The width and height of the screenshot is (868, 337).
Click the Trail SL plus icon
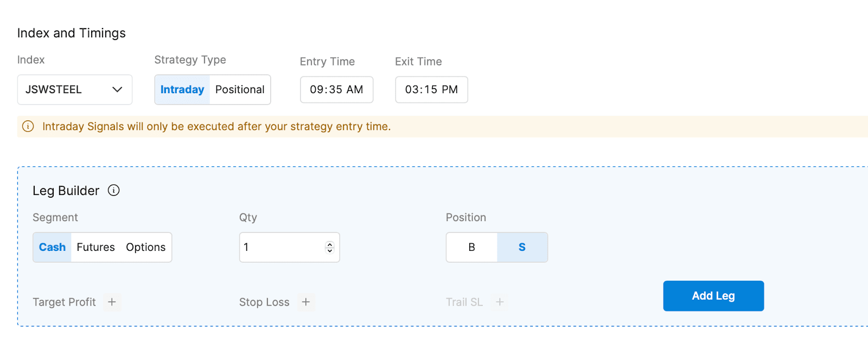pyautogui.click(x=500, y=302)
